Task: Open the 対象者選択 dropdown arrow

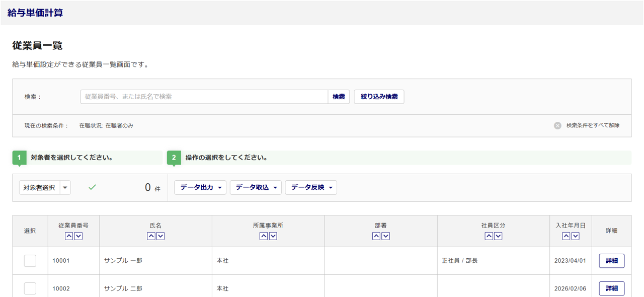Action: click(x=65, y=188)
